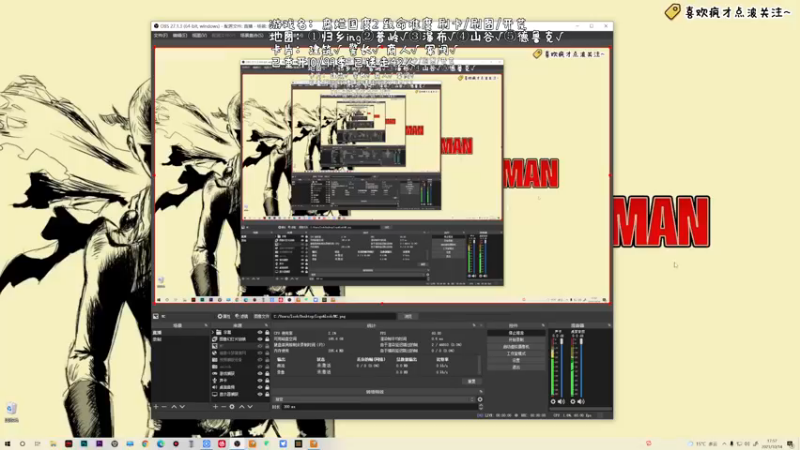Toggle visibility of 声卡 microphone source
The width and height of the screenshot is (800, 450).
260,381
